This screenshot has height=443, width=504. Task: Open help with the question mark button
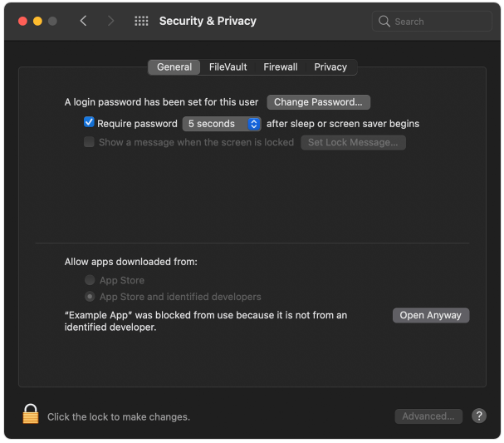tap(479, 416)
